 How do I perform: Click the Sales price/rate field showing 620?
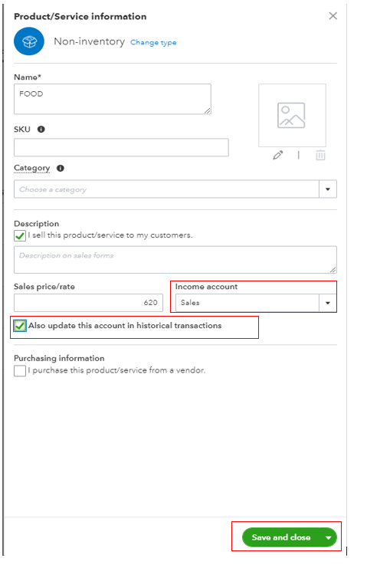[x=88, y=303]
